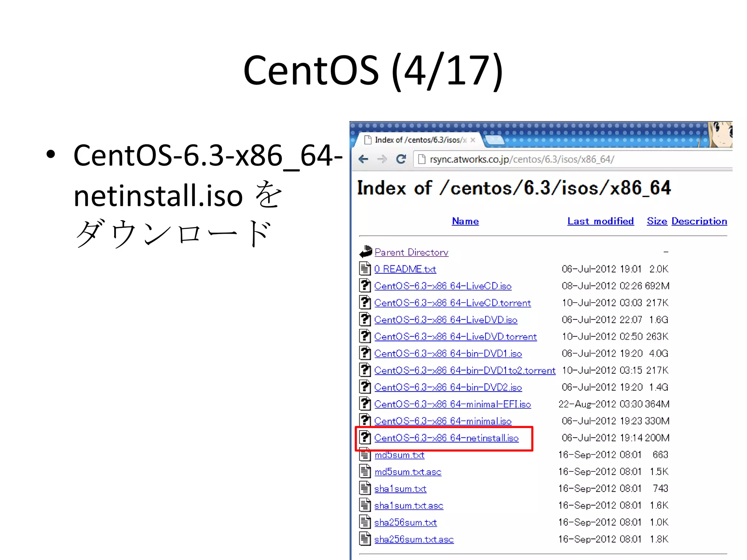Click the unknown-file icon beside LiveDVD.torrent
Viewport: 747px width, 560px height.
[x=365, y=336]
